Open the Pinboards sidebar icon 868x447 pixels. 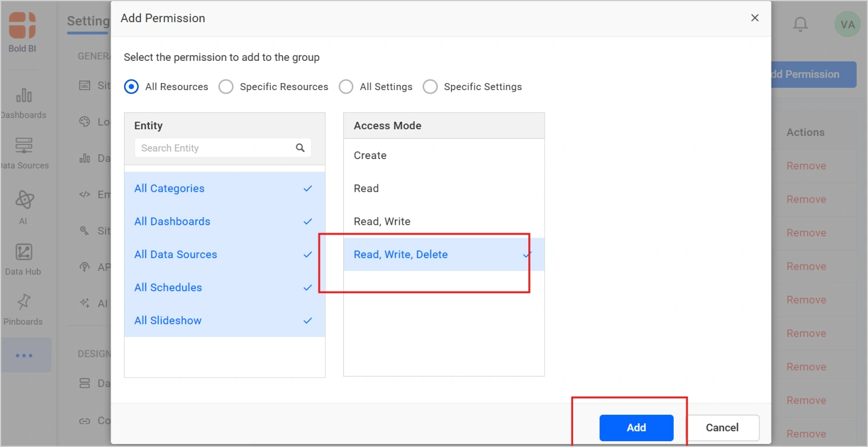pyautogui.click(x=24, y=302)
